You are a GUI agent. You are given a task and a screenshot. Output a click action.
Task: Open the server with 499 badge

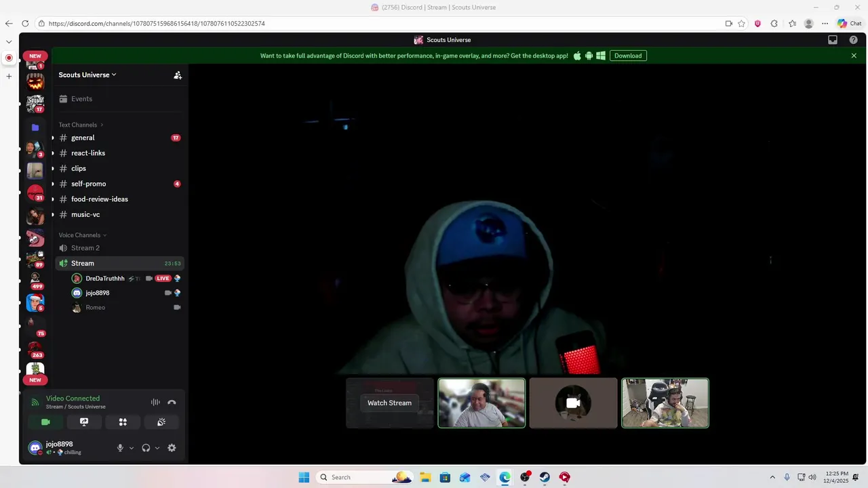[35, 280]
